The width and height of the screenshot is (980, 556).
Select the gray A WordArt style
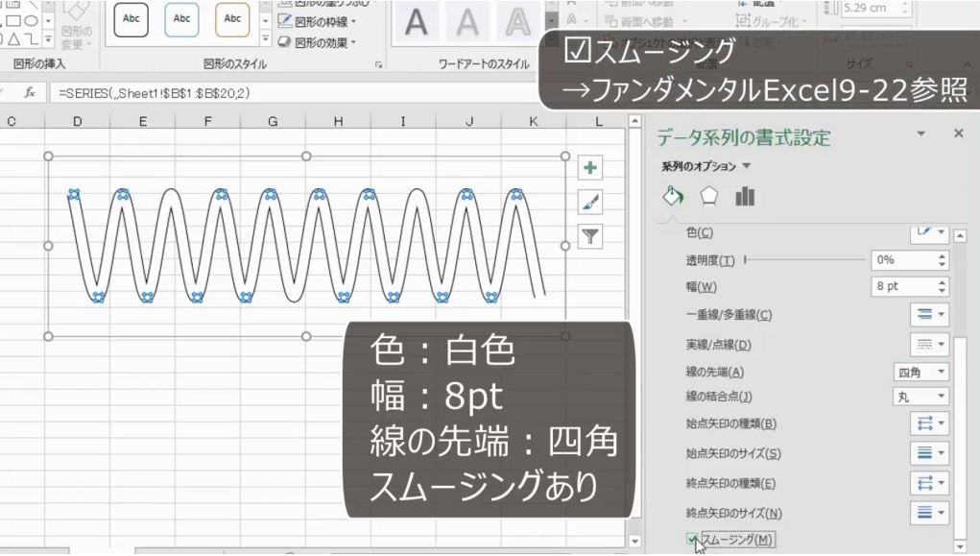pyautogui.click(x=466, y=22)
